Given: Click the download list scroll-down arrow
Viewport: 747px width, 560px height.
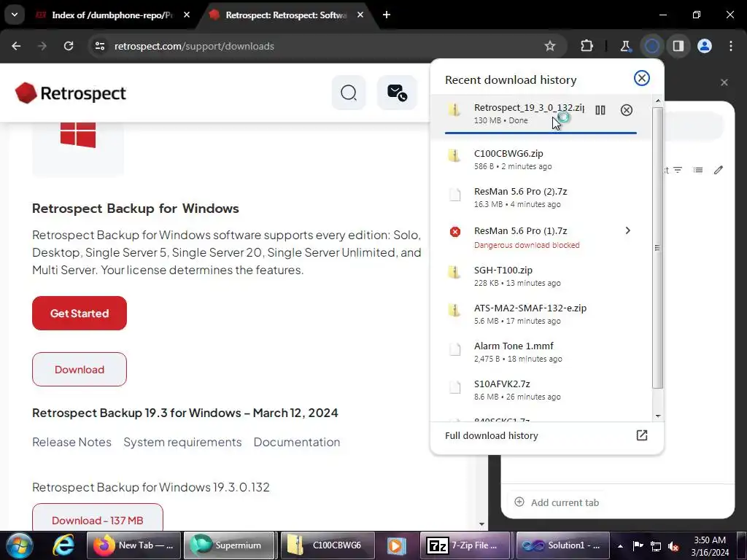Looking at the screenshot, I should point(658,416).
